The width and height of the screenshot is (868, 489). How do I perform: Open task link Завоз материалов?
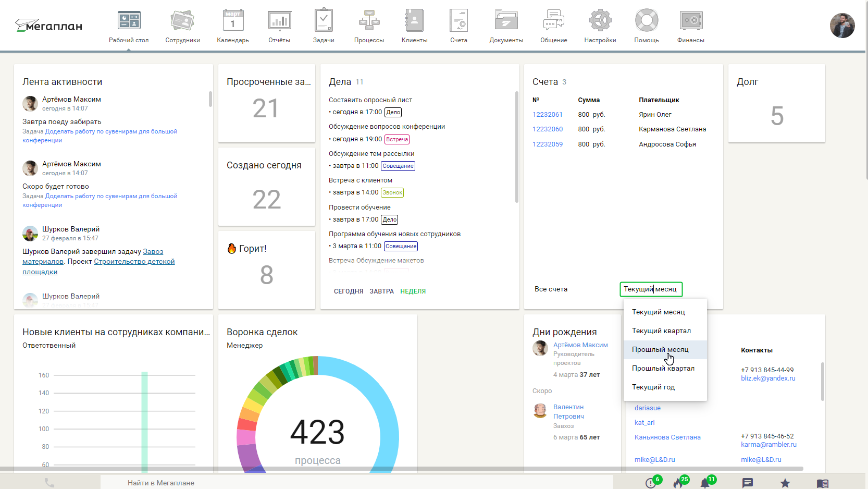point(153,252)
